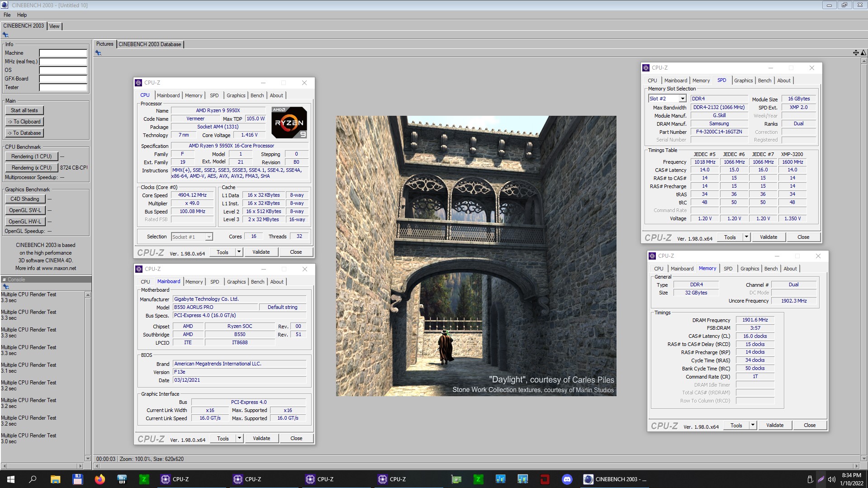This screenshot has height=488, width=868.
Task: Run the OpenGL HW-L test
Action: (x=25, y=222)
